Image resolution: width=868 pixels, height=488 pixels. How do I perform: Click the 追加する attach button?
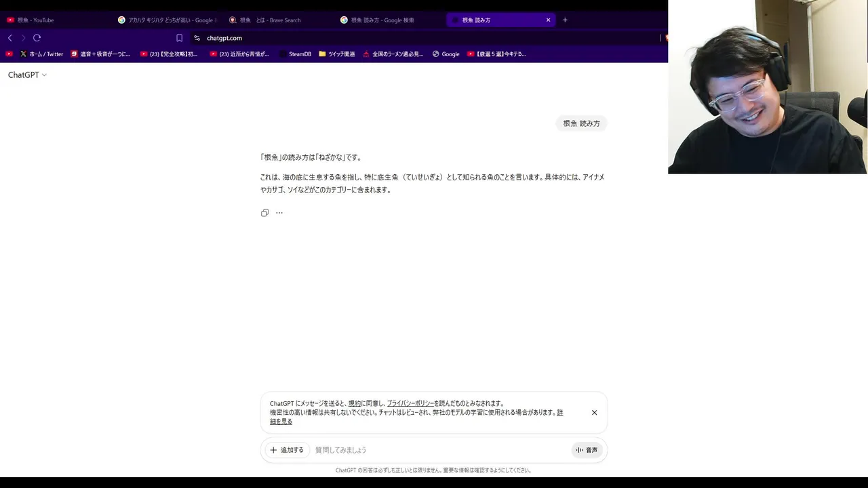pyautogui.click(x=287, y=450)
